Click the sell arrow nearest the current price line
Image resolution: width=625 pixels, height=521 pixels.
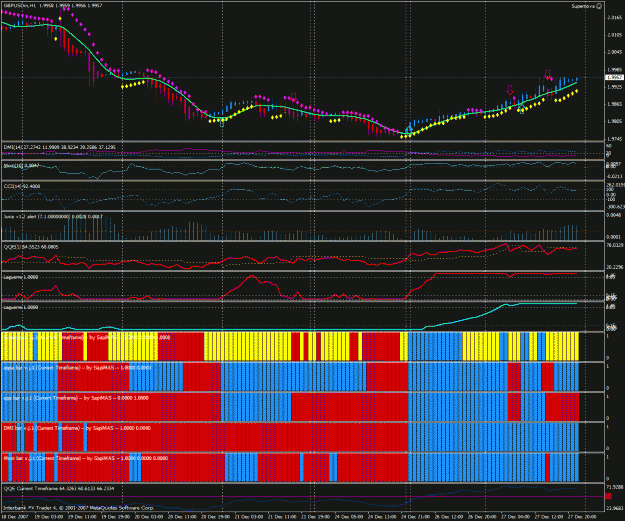[548, 75]
